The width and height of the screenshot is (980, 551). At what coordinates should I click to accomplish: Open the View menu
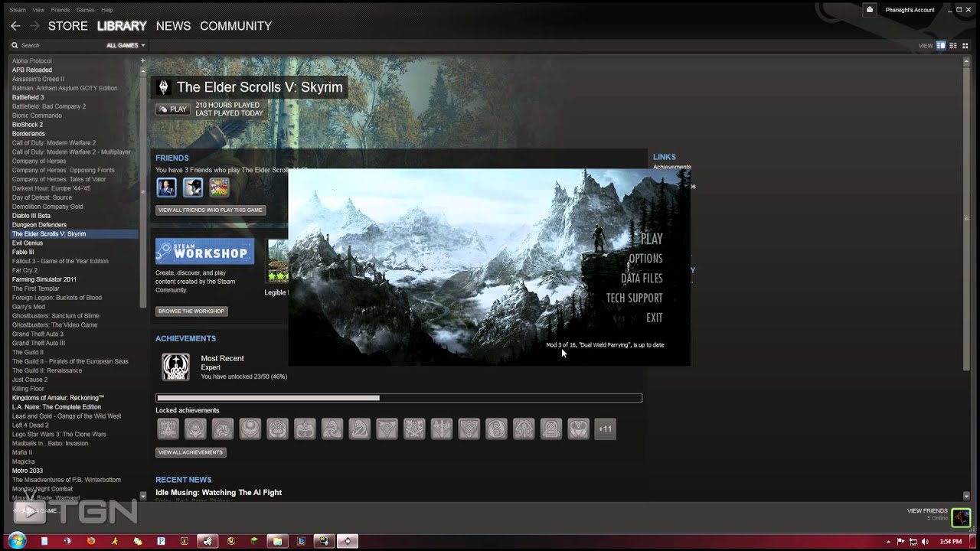click(38, 10)
